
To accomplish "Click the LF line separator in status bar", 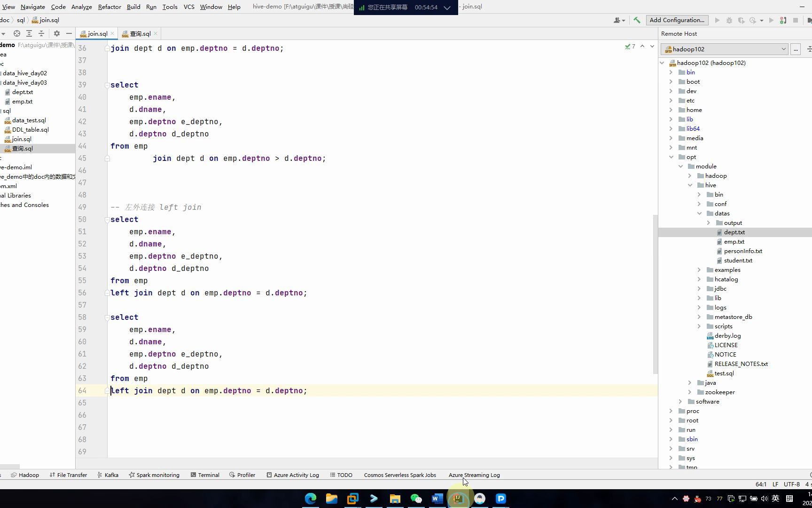I will 775,484.
